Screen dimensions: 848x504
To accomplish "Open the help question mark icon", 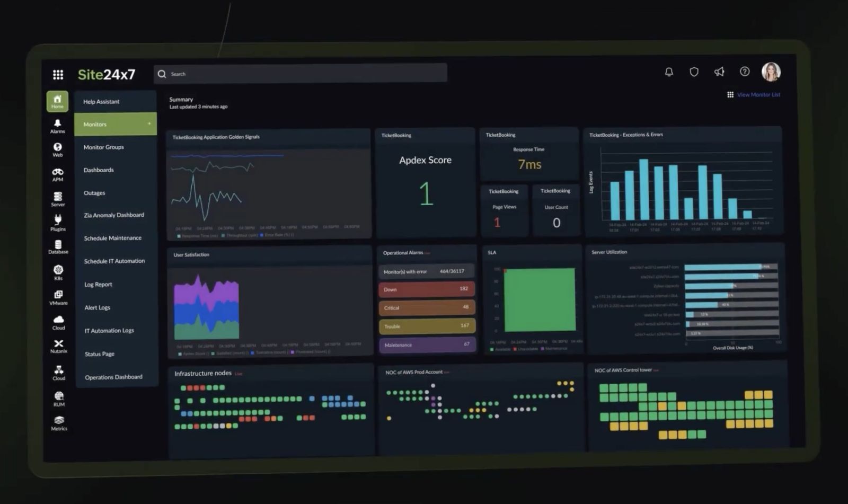I will (x=745, y=72).
